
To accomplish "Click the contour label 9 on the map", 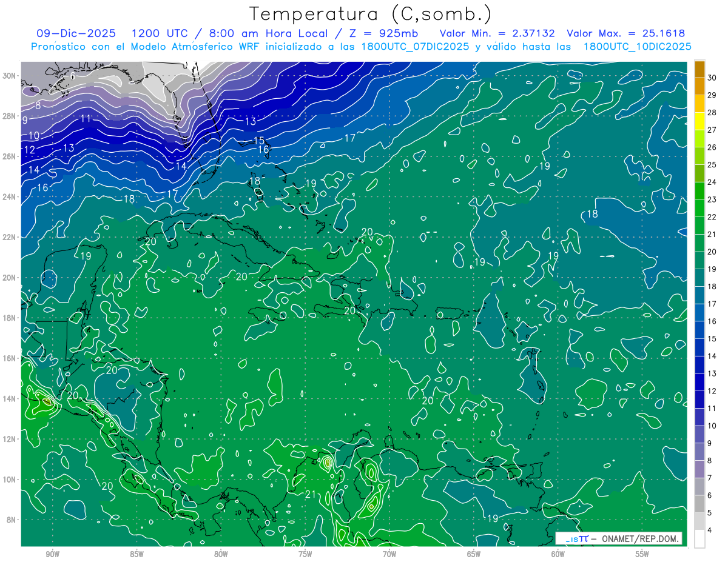I will tap(25, 120).
